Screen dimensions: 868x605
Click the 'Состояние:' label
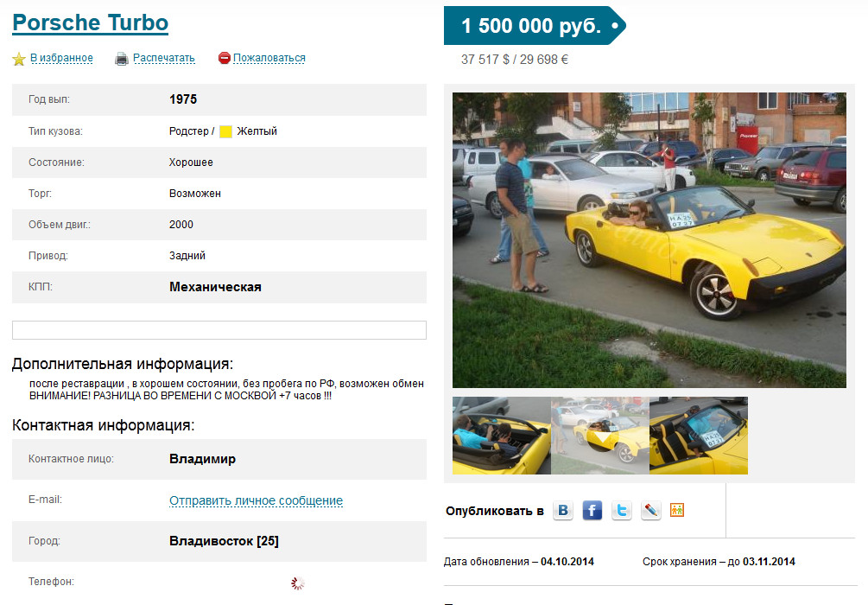(56, 162)
